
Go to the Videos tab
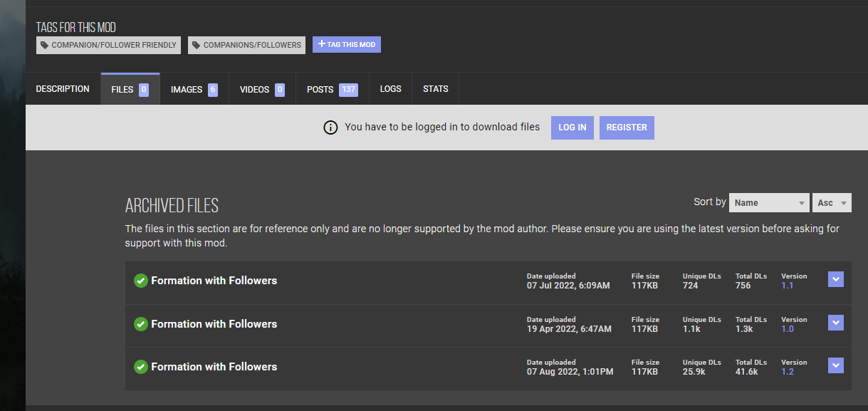[x=262, y=89]
